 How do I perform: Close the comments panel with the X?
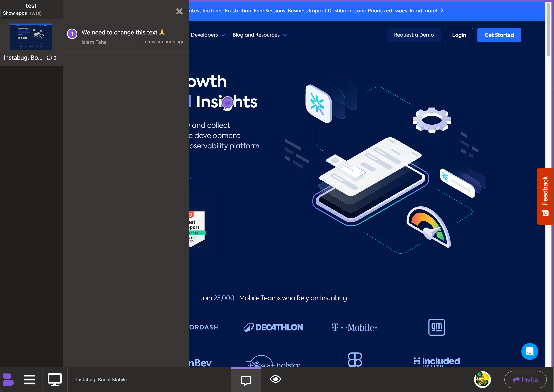[x=179, y=11]
